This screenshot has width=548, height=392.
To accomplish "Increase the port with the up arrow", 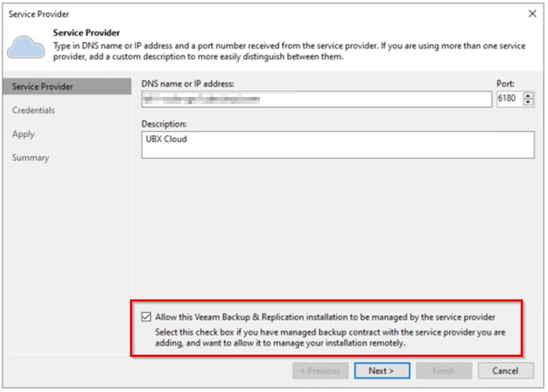I will point(529,95).
